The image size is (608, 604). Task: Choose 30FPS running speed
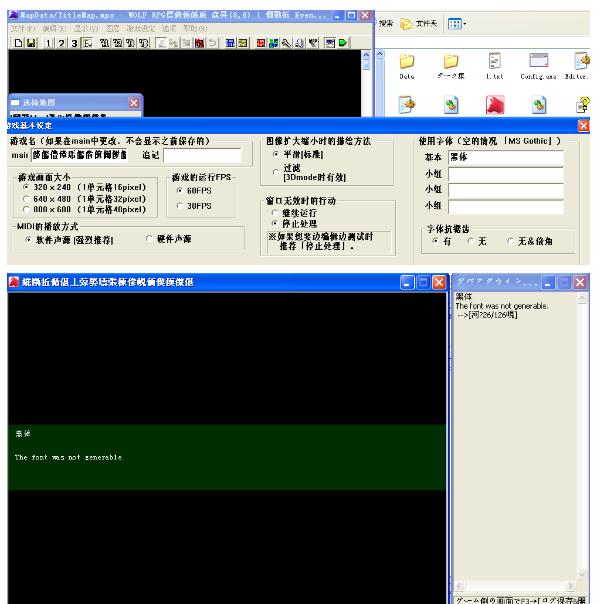[x=180, y=206]
